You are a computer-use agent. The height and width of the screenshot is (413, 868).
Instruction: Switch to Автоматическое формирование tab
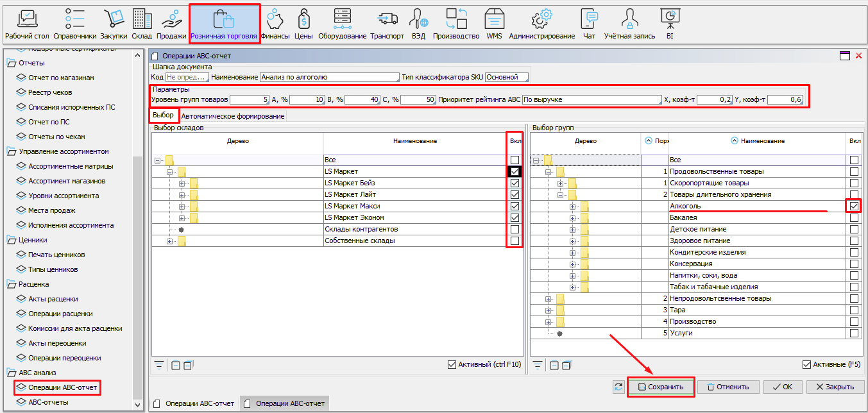(233, 116)
